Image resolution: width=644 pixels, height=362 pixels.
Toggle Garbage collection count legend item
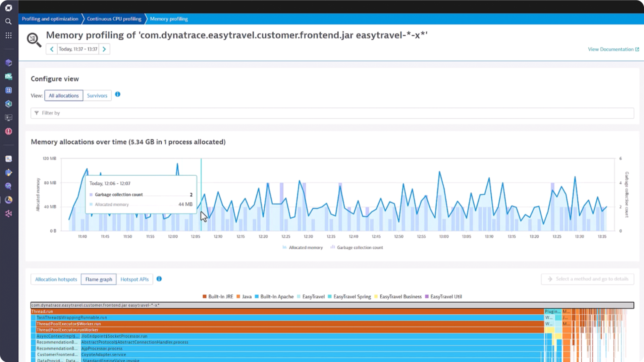(357, 247)
